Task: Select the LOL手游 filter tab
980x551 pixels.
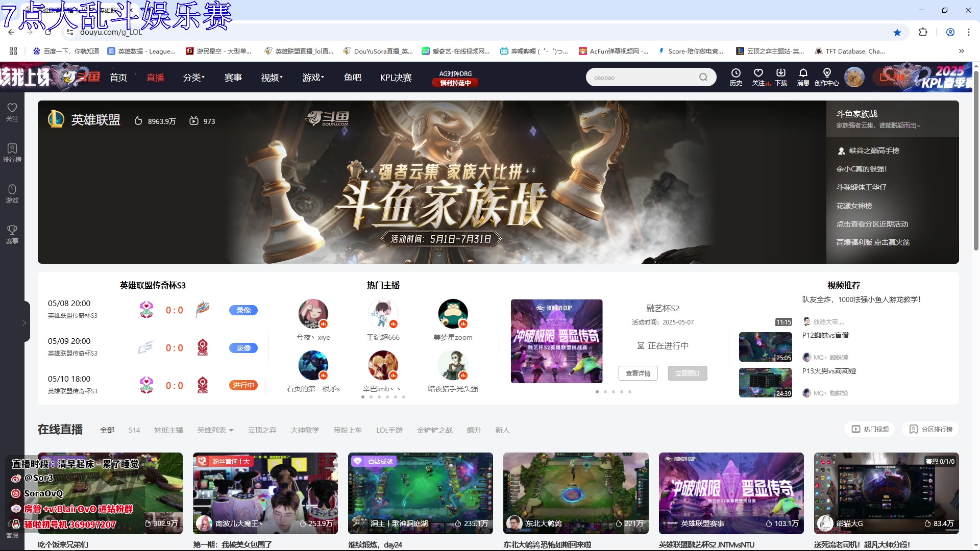Action: tap(389, 430)
